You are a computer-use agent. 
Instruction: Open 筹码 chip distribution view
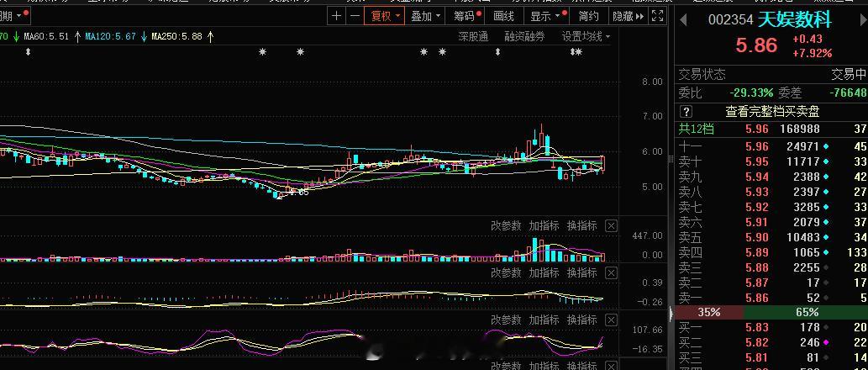pos(466,16)
